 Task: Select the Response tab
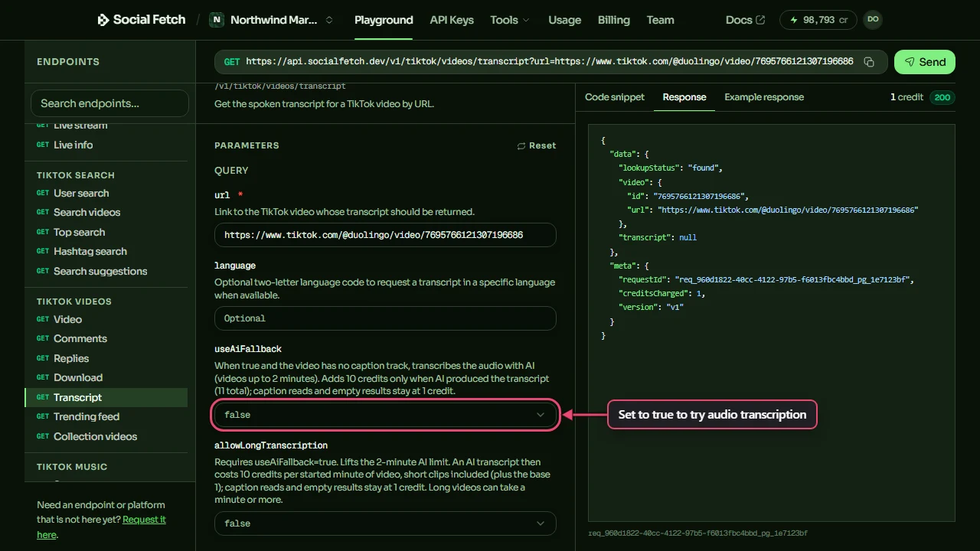[684, 97]
